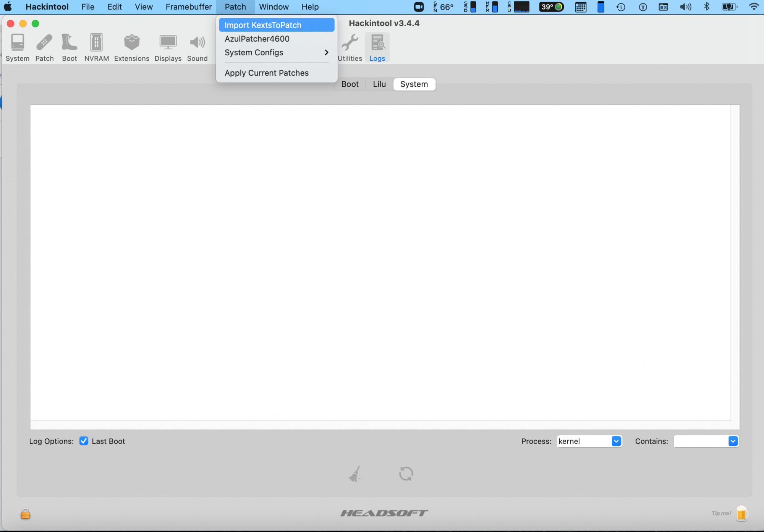Screen dimensions: 764x532
Task: Choose Apply Current Patches menu item
Action: pyautogui.click(x=277, y=73)
